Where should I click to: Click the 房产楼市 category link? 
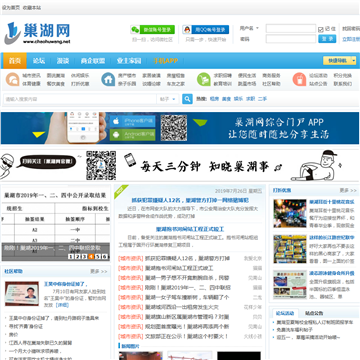tap(127, 76)
